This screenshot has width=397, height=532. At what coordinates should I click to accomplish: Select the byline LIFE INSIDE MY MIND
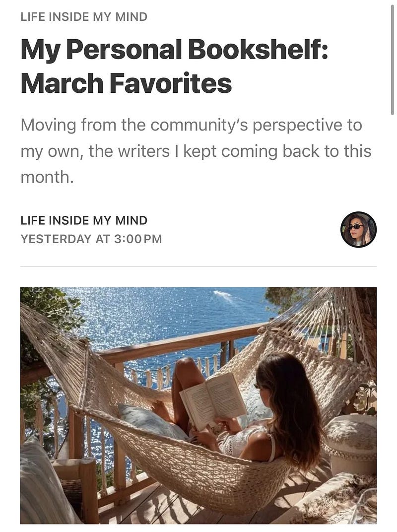tap(84, 220)
